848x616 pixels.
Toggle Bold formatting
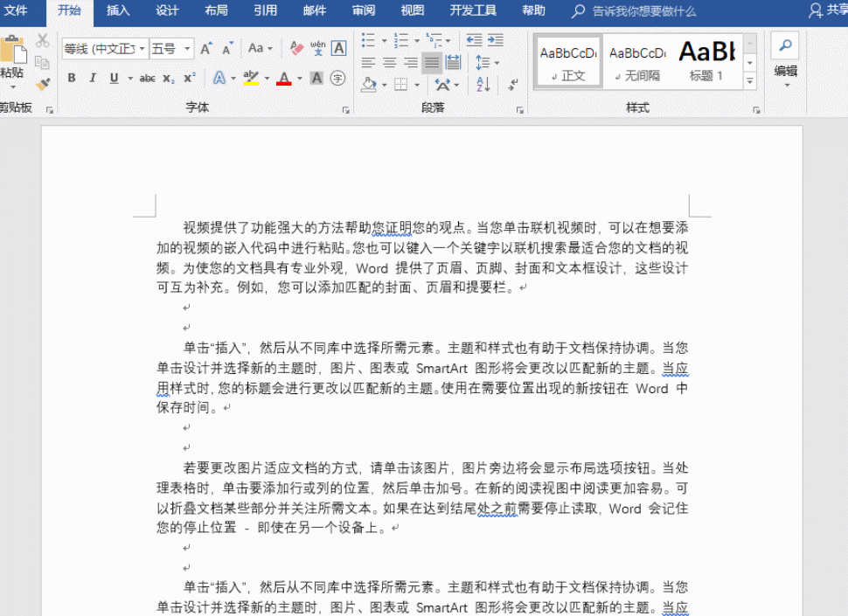click(x=72, y=79)
